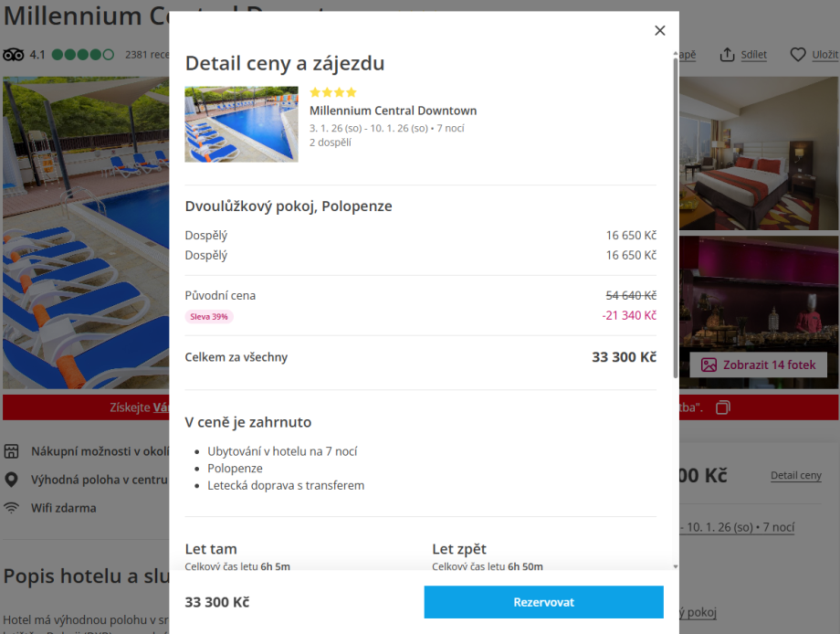Click the hotel bedroom photo
The height and width of the screenshot is (634, 840).
(x=759, y=153)
